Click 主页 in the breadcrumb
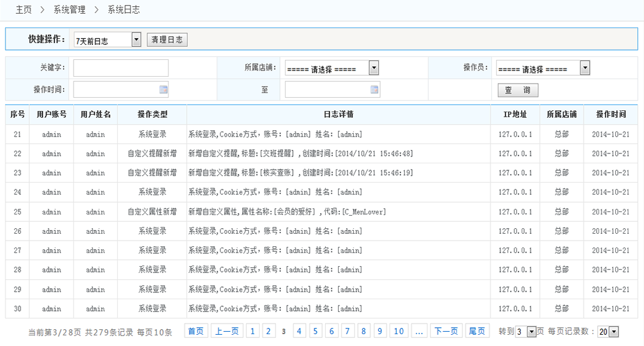The image size is (644, 346). pyautogui.click(x=24, y=10)
